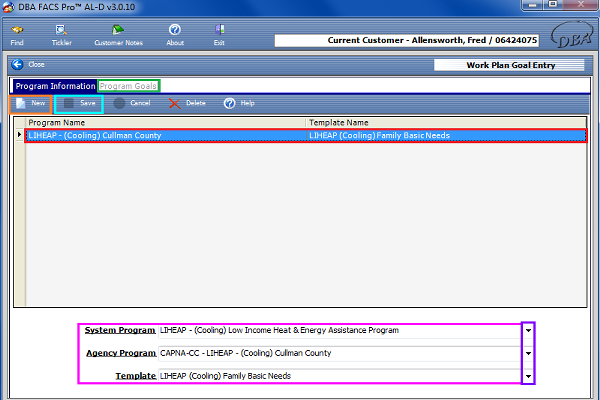
Task: Maximize the DBA FACS Pro window
Action: coord(553,5)
